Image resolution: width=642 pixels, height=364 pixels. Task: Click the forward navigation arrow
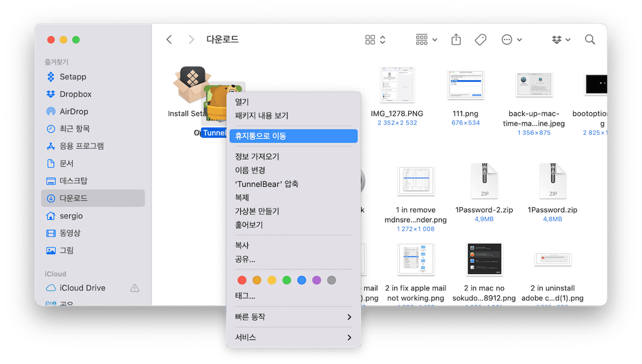tap(191, 40)
